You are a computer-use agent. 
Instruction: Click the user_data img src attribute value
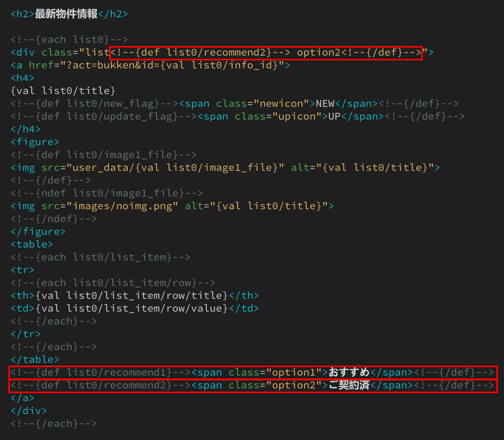(x=175, y=168)
